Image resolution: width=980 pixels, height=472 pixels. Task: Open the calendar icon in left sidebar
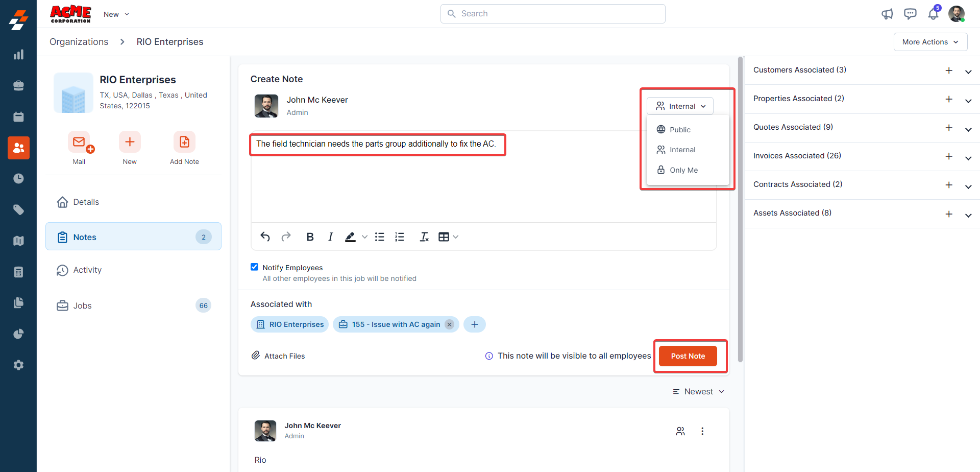pos(18,117)
